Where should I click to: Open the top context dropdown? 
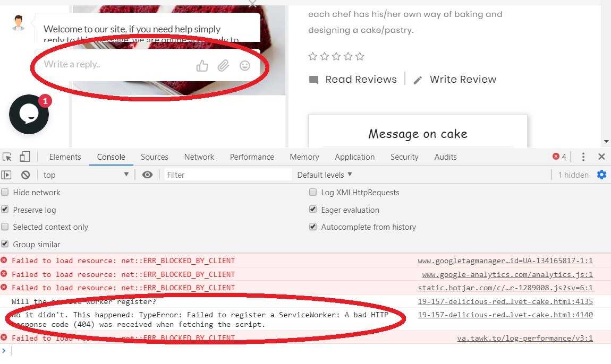(86, 175)
